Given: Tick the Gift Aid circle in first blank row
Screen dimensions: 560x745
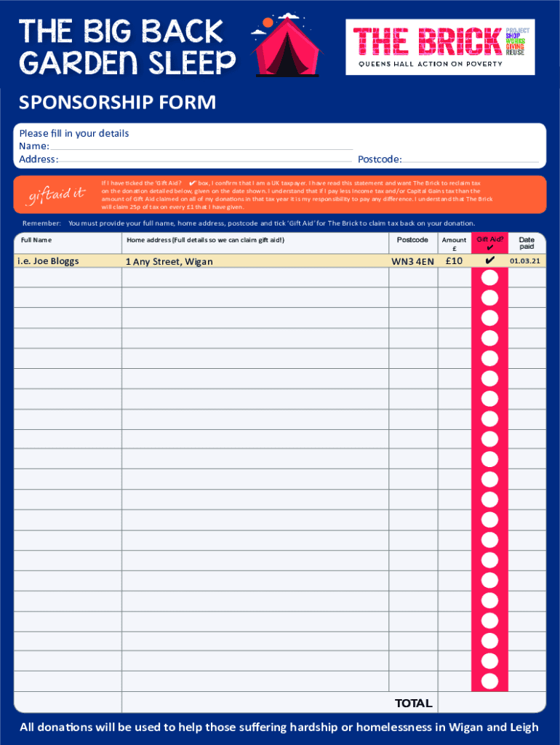Looking at the screenshot, I should pyautogui.click(x=489, y=278).
